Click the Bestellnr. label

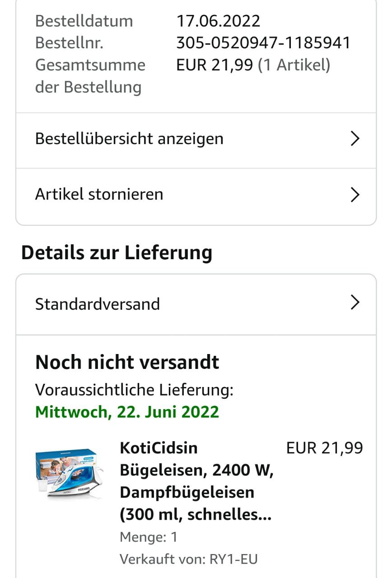click(69, 43)
